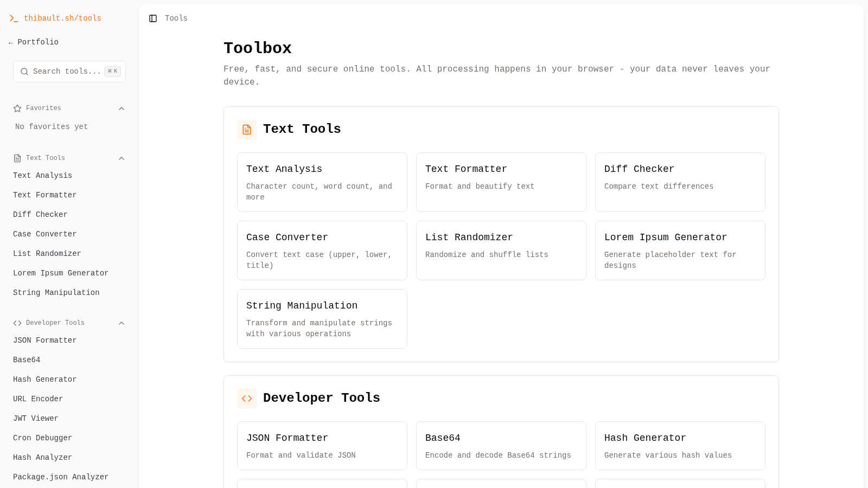Viewport: 868px width, 488px height.
Task: Click the search magnifier icon
Action: pyautogui.click(x=24, y=72)
